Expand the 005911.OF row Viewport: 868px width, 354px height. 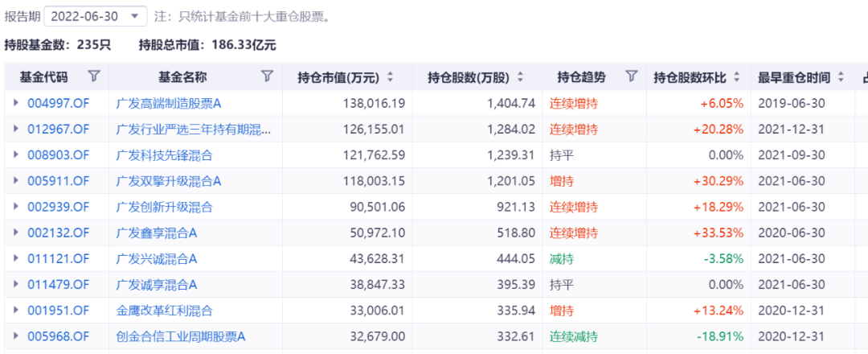(x=16, y=180)
